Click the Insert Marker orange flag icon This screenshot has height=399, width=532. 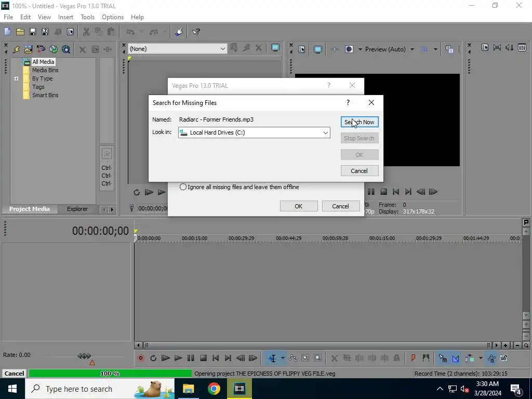coord(413,358)
